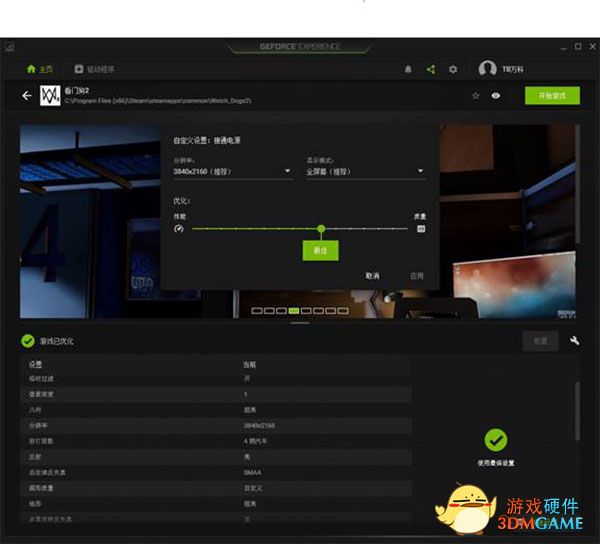Mark game as favorite with star icon
600x544 pixels.
click(x=476, y=96)
